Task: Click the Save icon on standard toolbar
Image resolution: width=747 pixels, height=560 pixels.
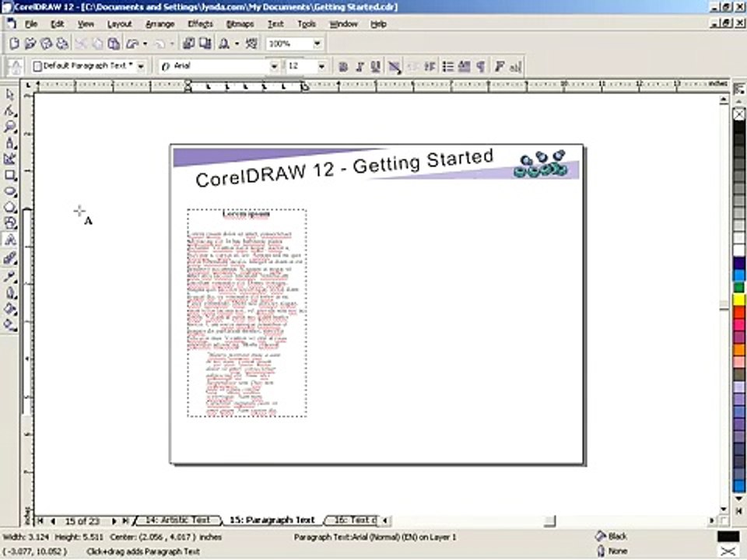Action: click(x=46, y=44)
